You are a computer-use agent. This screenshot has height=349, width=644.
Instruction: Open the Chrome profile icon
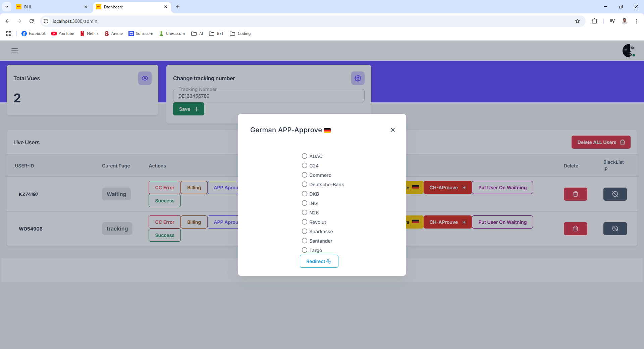[625, 21]
